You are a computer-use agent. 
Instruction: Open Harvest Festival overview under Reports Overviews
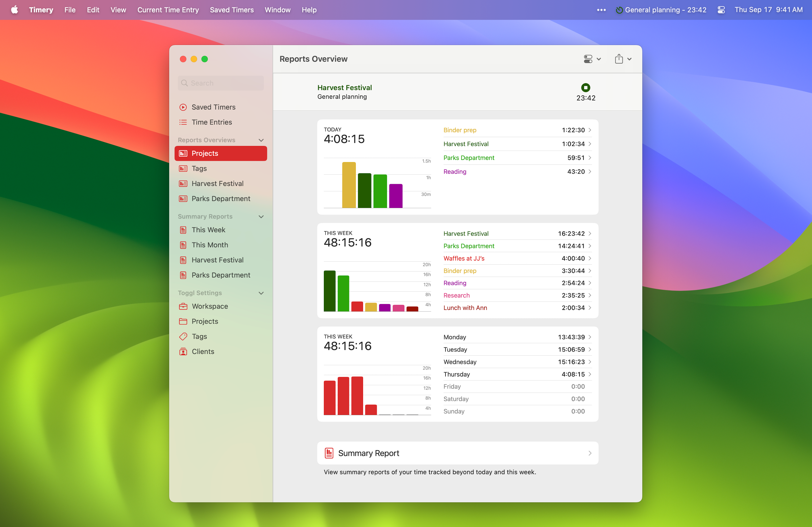point(220,183)
